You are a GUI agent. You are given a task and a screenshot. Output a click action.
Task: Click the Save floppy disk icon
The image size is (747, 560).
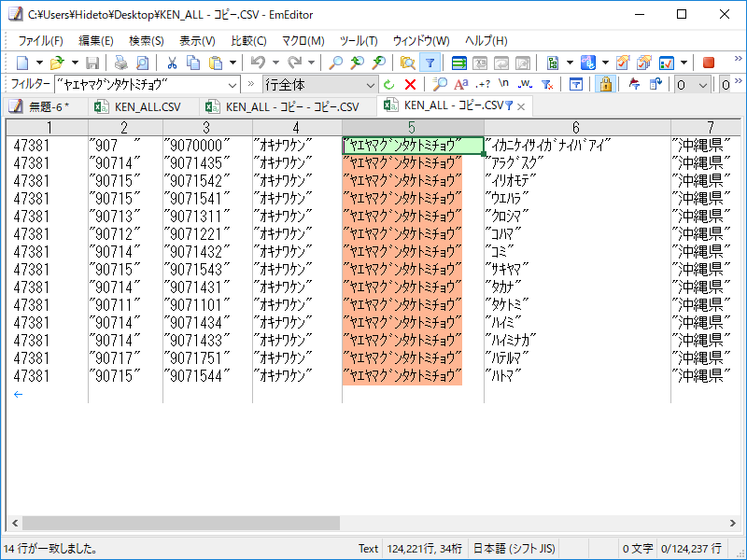92,63
